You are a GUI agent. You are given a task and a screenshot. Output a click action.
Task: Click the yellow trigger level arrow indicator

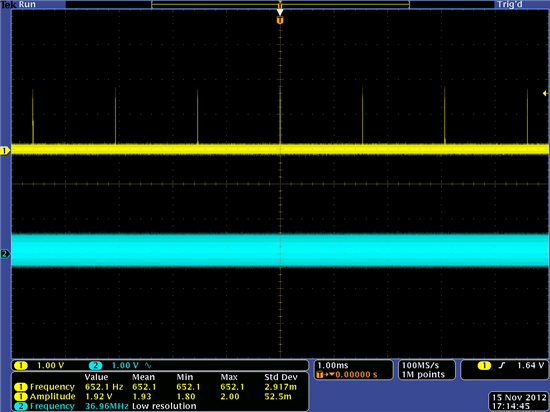tap(545, 93)
